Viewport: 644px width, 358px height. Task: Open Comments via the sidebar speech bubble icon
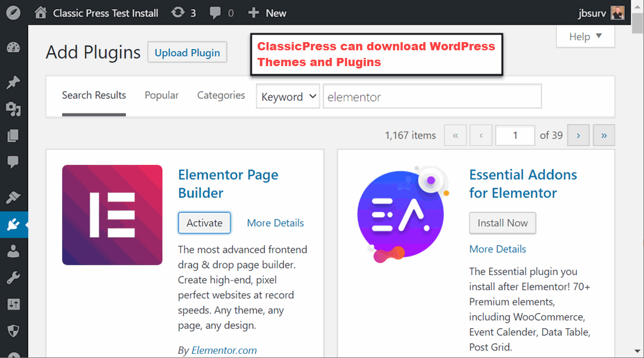point(13,162)
